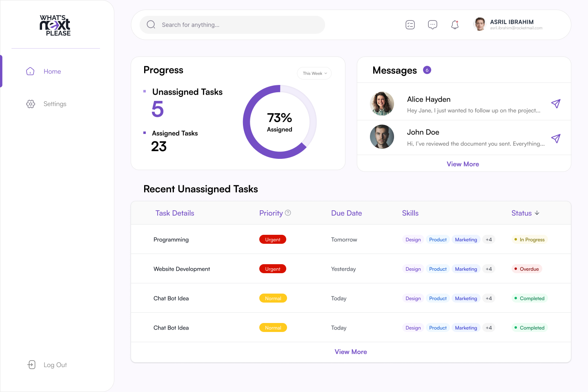The image size is (588, 392).
Task: Click the send icon beside John Doe's message
Action: pyautogui.click(x=555, y=138)
